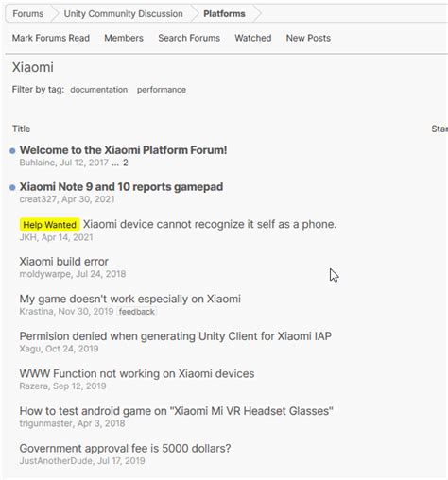Image resolution: width=448 pixels, height=480 pixels.
Task: Open WWW Function not working thread
Action: click(x=137, y=373)
